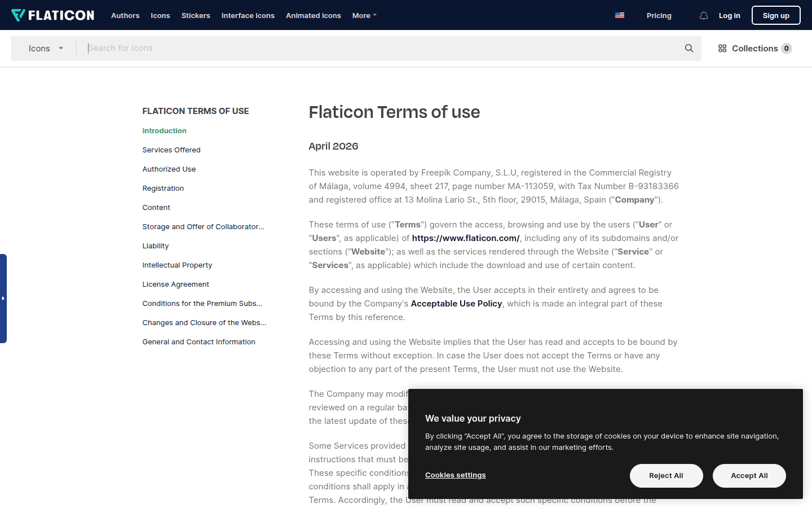Select the Introduction section link
Viewport: 812px width, 508px height.
tap(164, 130)
